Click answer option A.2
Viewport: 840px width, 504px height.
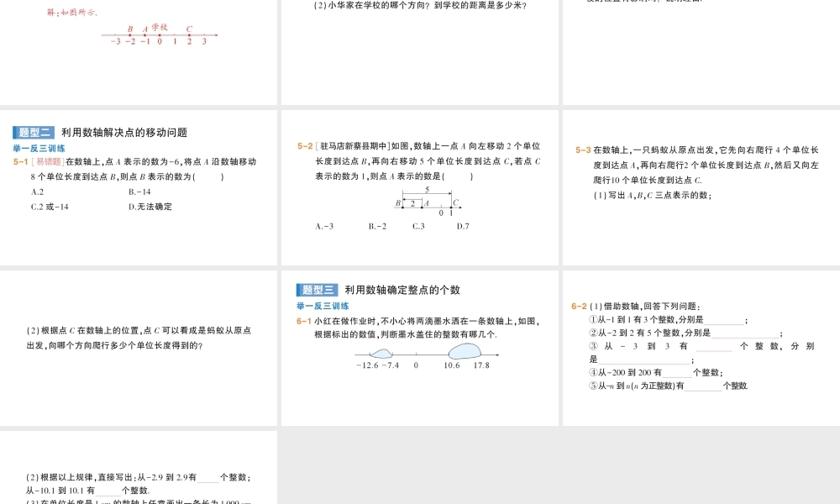click(x=38, y=192)
